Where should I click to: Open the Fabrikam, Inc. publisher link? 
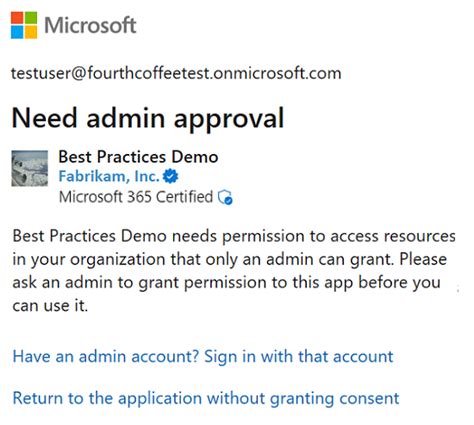109,176
